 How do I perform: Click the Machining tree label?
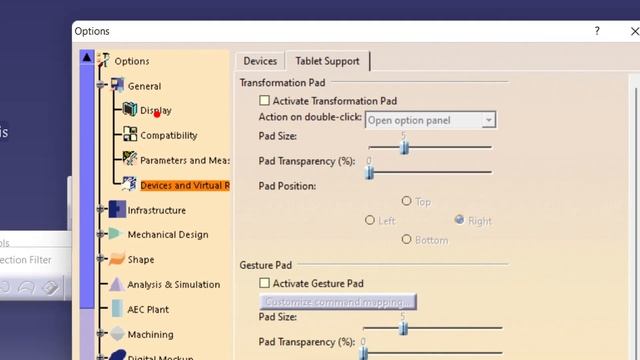click(150, 334)
